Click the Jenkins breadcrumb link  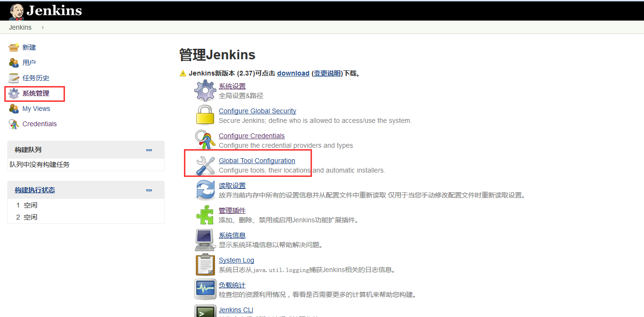click(x=20, y=27)
